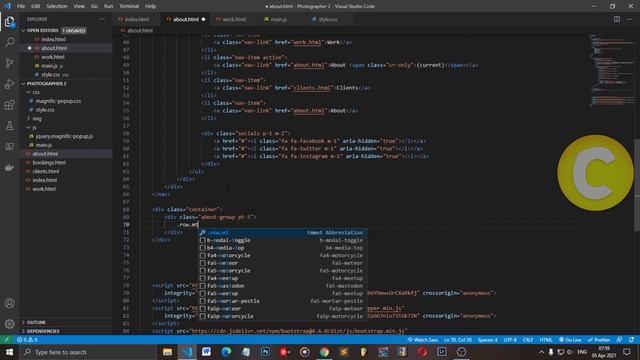Viewport: 640px width, 360px height.
Task: Click the feedback icon in the status bar
Action: [x=619, y=340]
